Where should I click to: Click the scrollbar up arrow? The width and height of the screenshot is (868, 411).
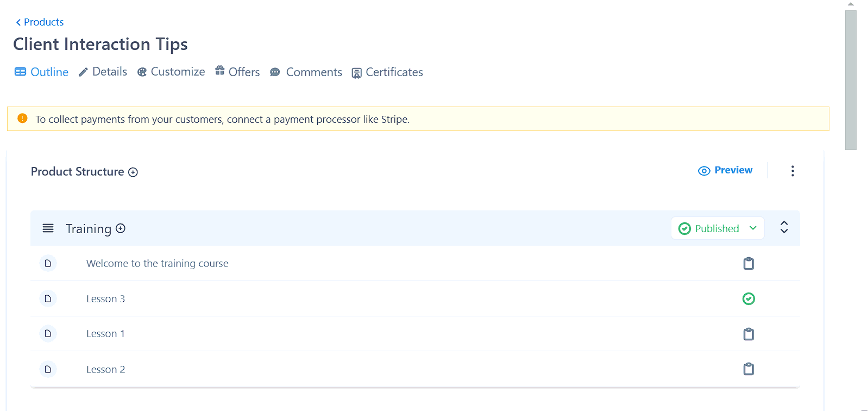pos(851,4)
